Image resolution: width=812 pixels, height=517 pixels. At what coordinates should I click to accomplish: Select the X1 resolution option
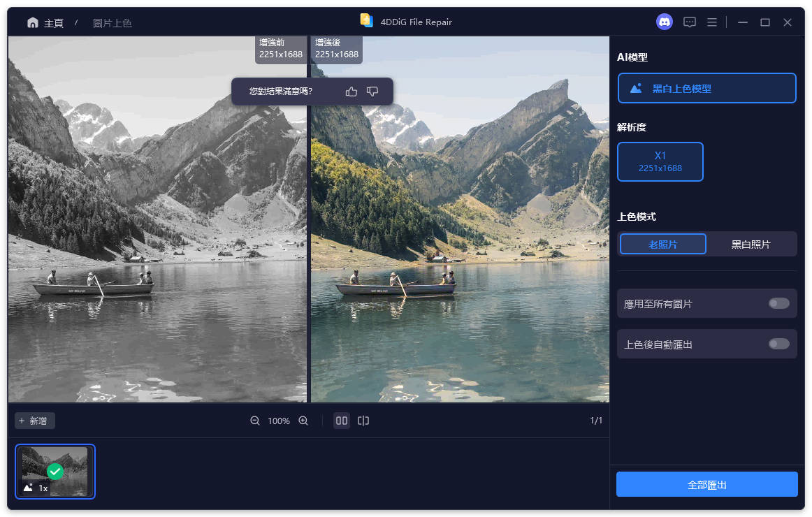pos(660,161)
